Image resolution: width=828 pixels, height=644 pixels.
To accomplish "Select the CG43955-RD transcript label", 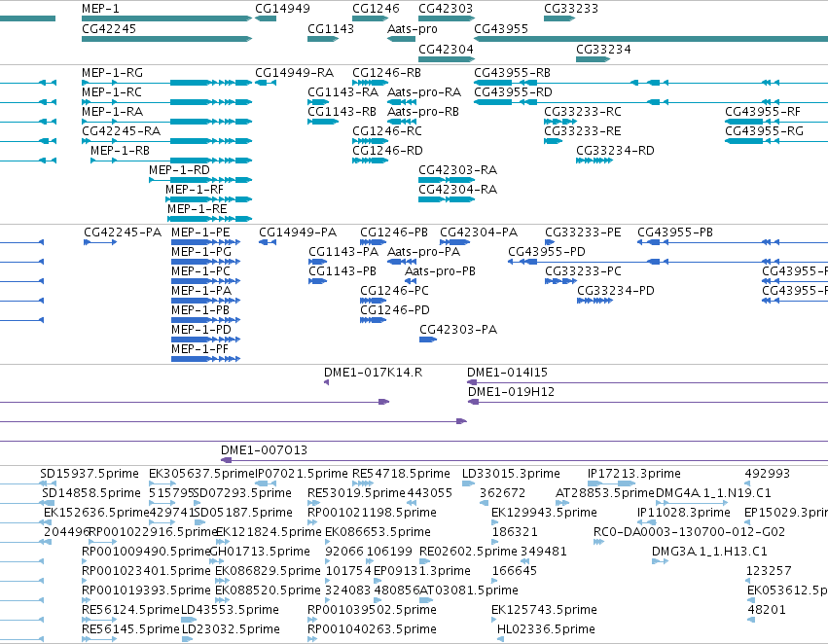I will (x=514, y=91).
